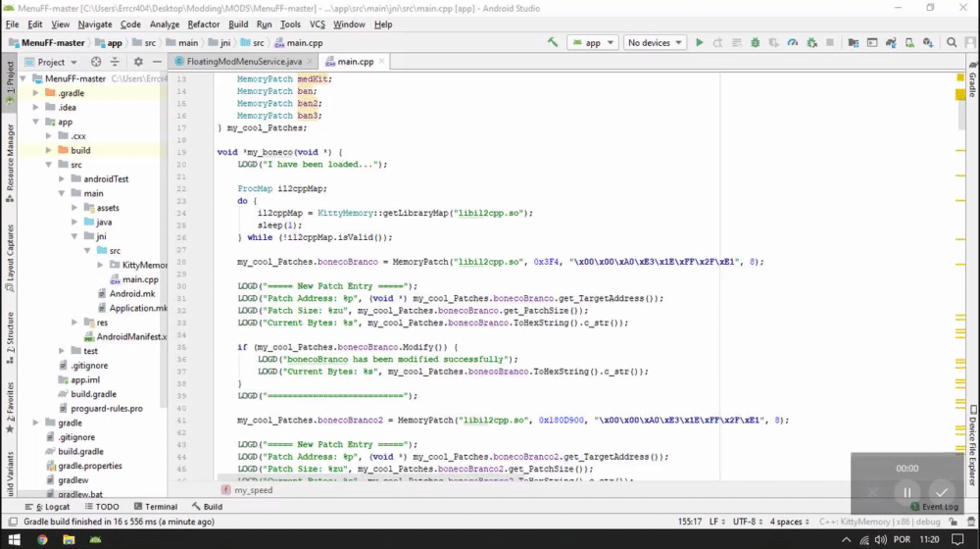Open the No devices dropdown

(x=655, y=42)
